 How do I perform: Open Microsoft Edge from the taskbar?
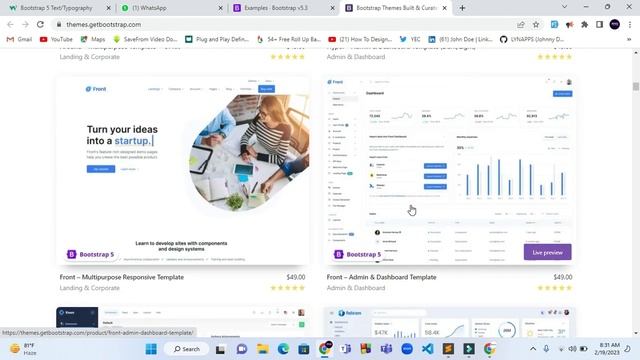coord(283,349)
